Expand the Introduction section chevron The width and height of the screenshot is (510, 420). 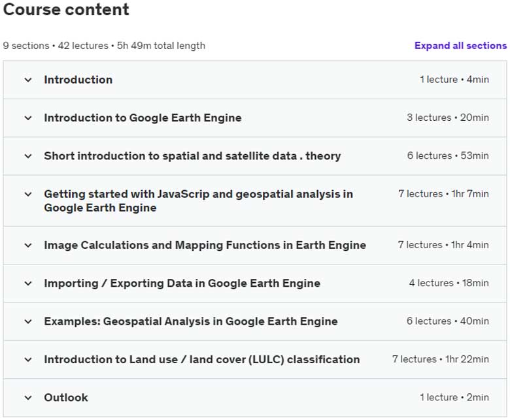(28, 80)
